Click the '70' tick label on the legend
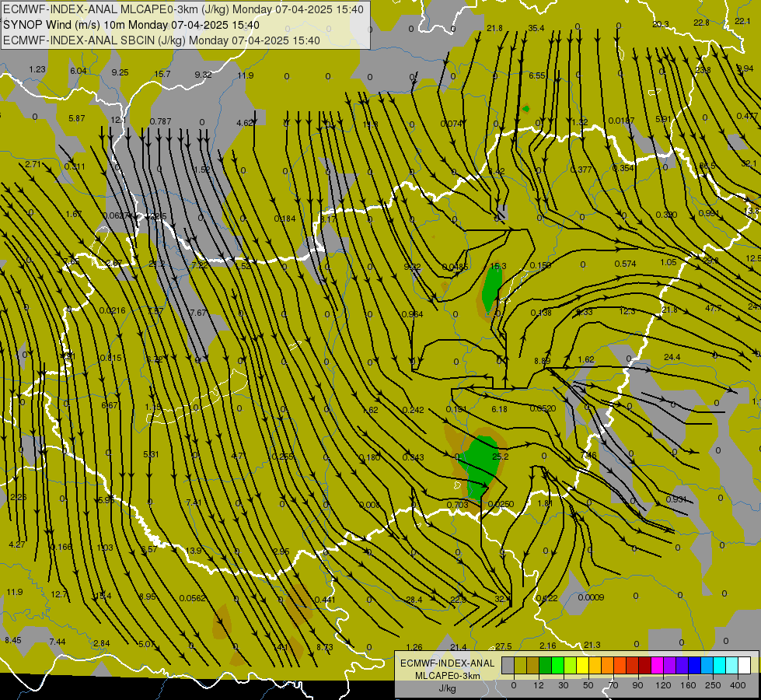The height and width of the screenshot is (700, 761). (x=613, y=685)
